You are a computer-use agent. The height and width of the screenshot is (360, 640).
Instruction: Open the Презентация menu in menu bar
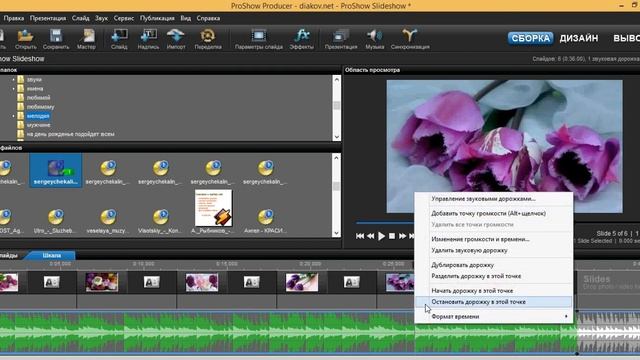pyautogui.click(x=48, y=18)
